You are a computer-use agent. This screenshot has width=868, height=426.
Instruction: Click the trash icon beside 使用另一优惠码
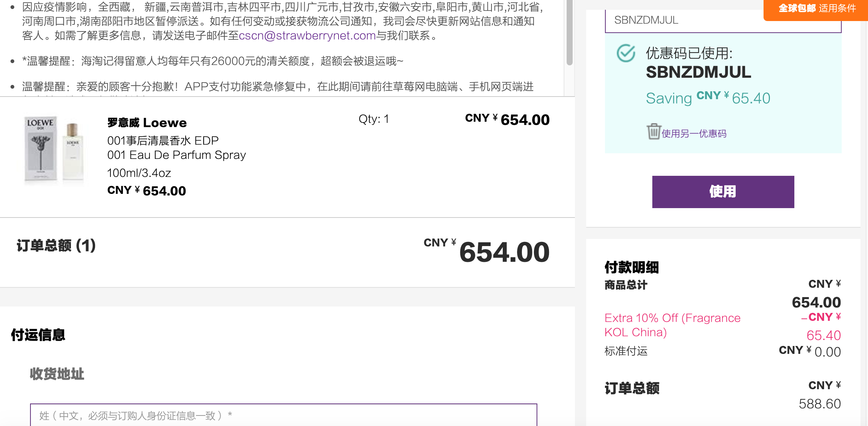click(653, 131)
